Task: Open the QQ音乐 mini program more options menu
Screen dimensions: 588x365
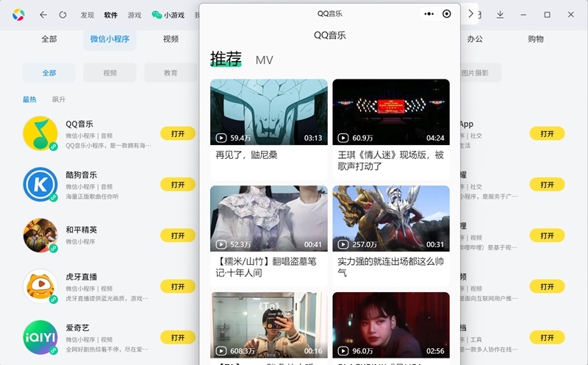Action: point(429,14)
